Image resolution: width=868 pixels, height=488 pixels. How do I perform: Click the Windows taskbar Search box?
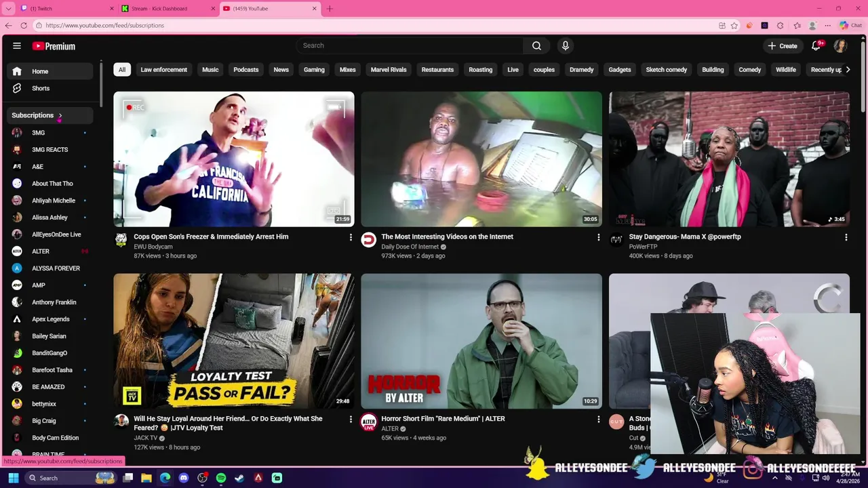pos(71,478)
